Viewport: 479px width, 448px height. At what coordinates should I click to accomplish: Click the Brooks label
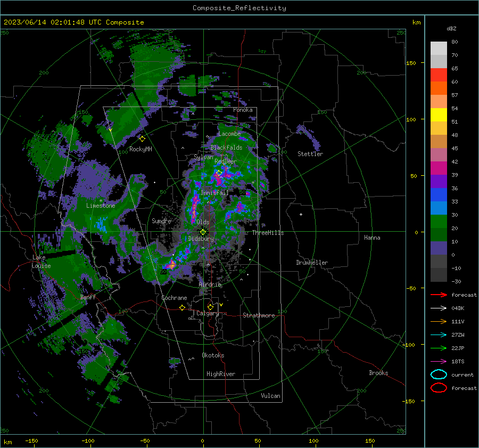click(378, 373)
